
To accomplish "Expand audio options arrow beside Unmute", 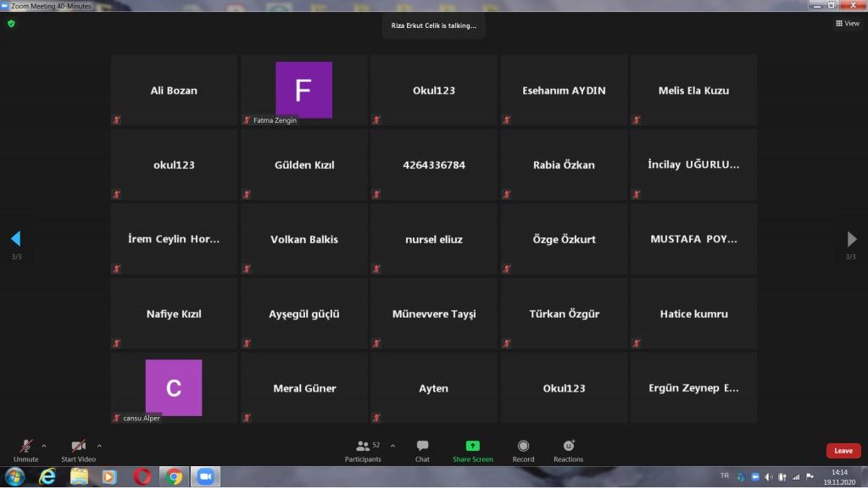I will (44, 446).
